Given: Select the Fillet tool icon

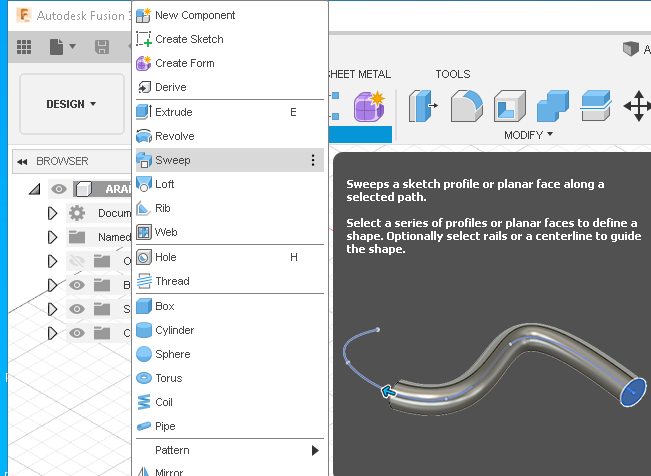Looking at the screenshot, I should 467,106.
